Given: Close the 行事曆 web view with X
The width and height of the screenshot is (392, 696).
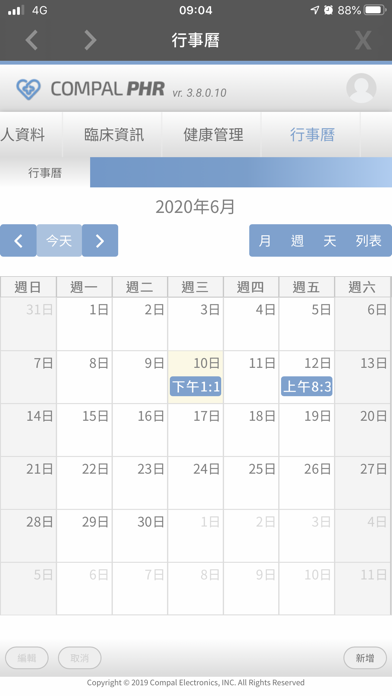Looking at the screenshot, I should pos(363,40).
